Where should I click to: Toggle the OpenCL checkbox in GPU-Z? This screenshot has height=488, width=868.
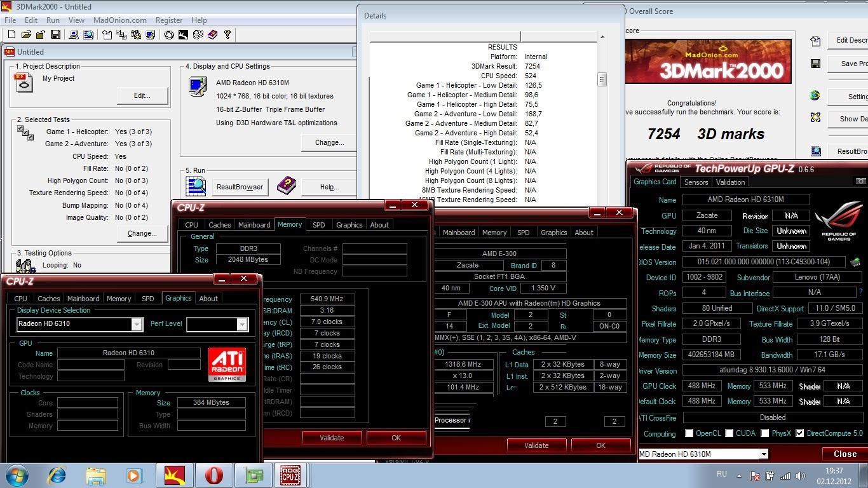(x=689, y=433)
